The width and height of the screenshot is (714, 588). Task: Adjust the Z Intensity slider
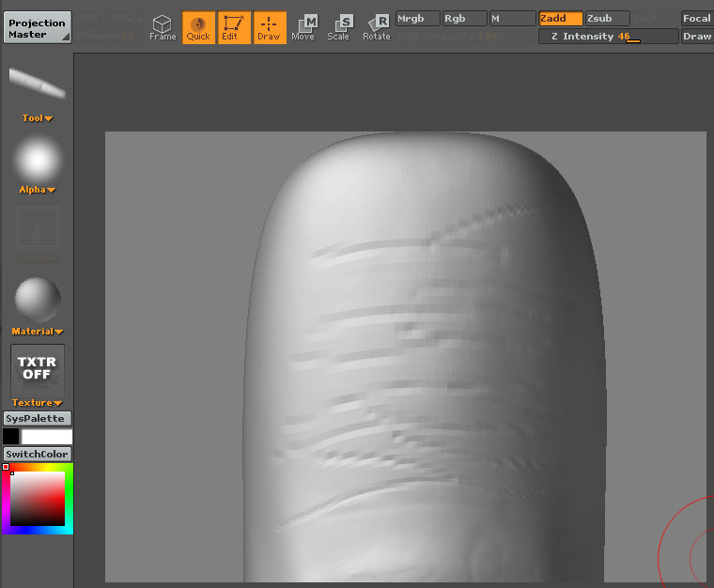[x=609, y=37]
